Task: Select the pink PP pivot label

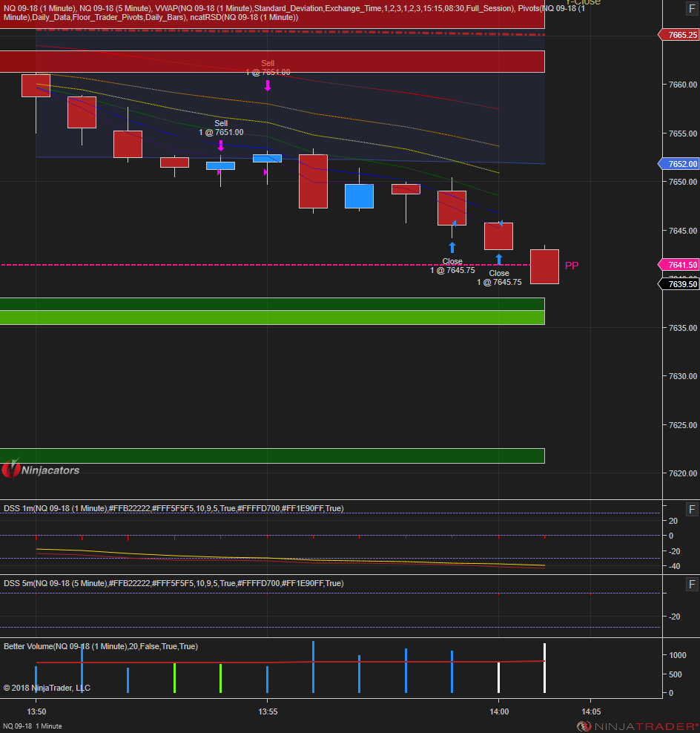Action: point(572,266)
